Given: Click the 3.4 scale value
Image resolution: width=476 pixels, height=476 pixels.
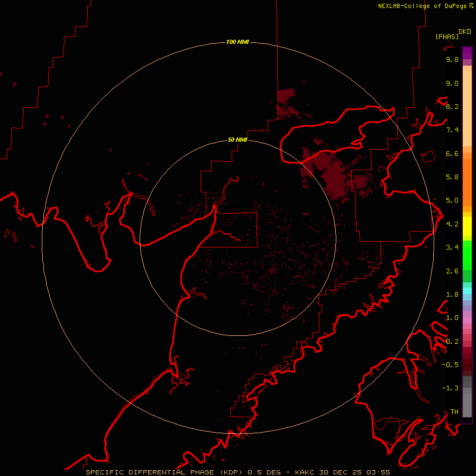Looking at the screenshot, I should click(x=452, y=248).
